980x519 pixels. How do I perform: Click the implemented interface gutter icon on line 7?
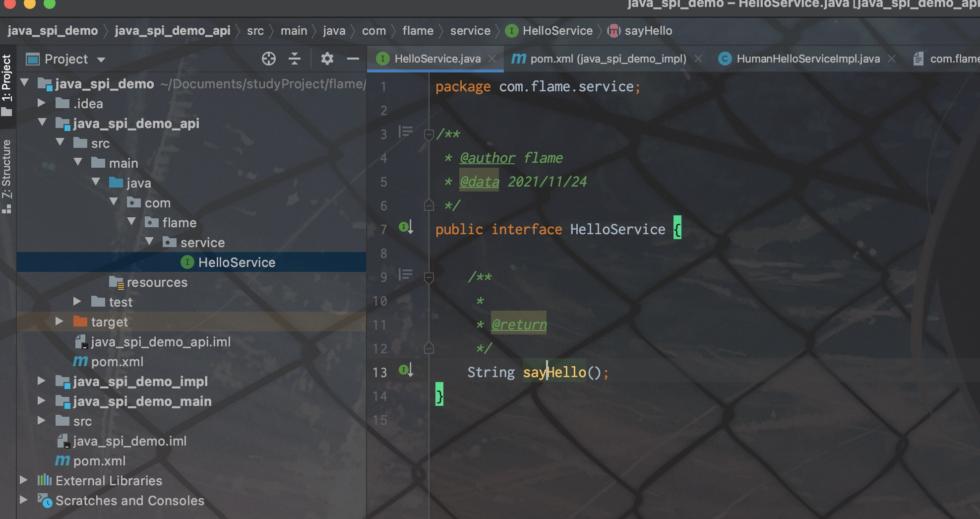406,228
